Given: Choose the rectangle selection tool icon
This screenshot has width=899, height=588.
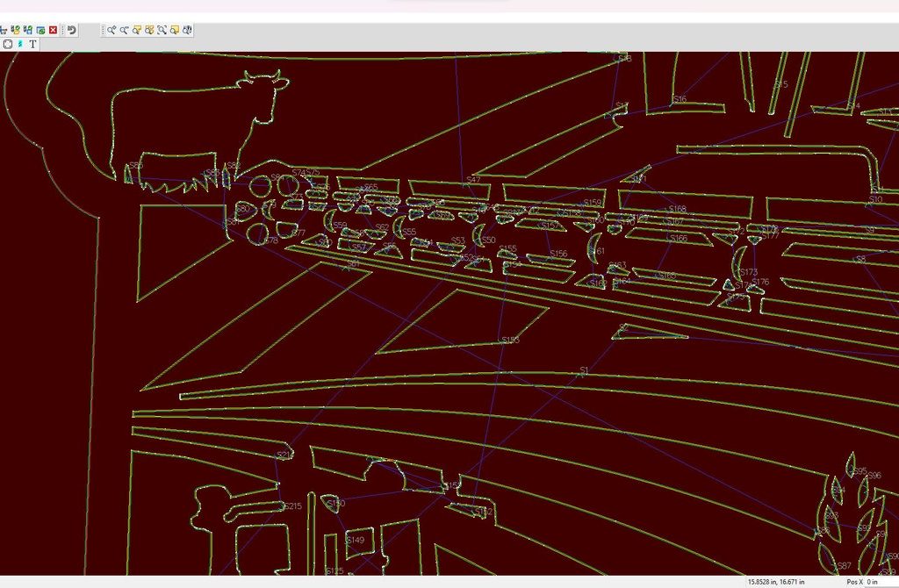Looking at the screenshot, I should coord(7,44).
